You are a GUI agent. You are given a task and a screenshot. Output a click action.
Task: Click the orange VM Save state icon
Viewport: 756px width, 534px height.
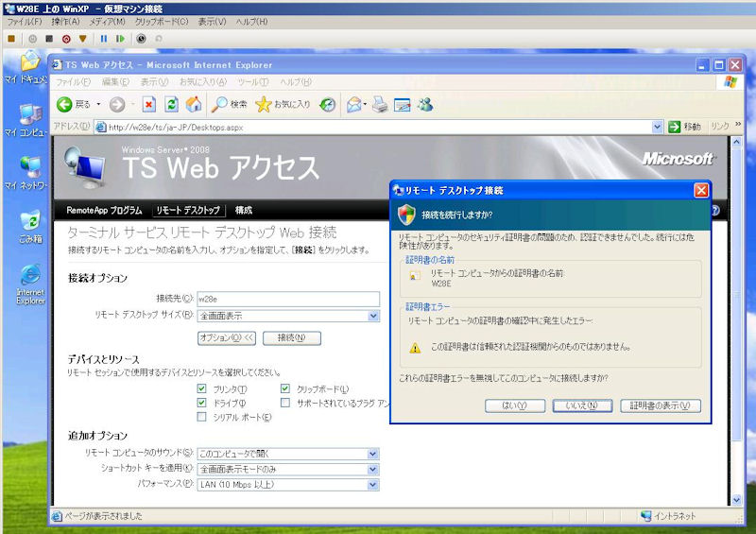click(x=83, y=39)
